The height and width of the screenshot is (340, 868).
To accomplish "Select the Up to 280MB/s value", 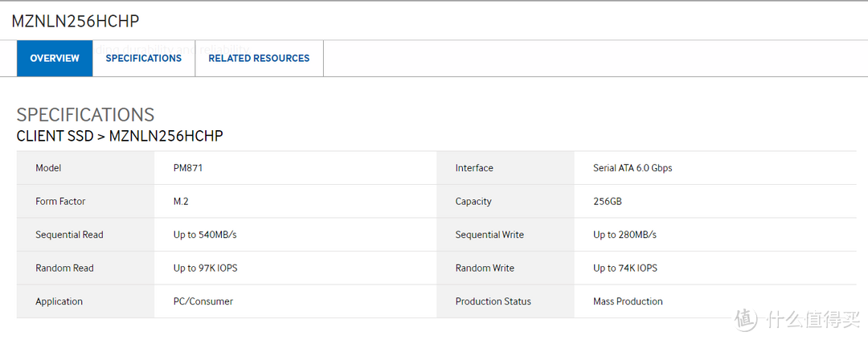I will [625, 235].
